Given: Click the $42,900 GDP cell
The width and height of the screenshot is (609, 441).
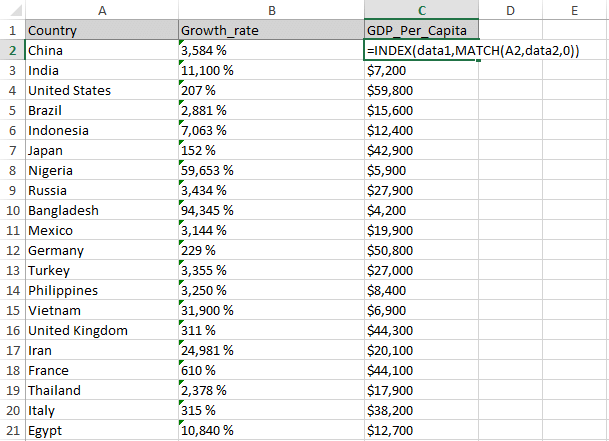Looking at the screenshot, I should coord(421,150).
